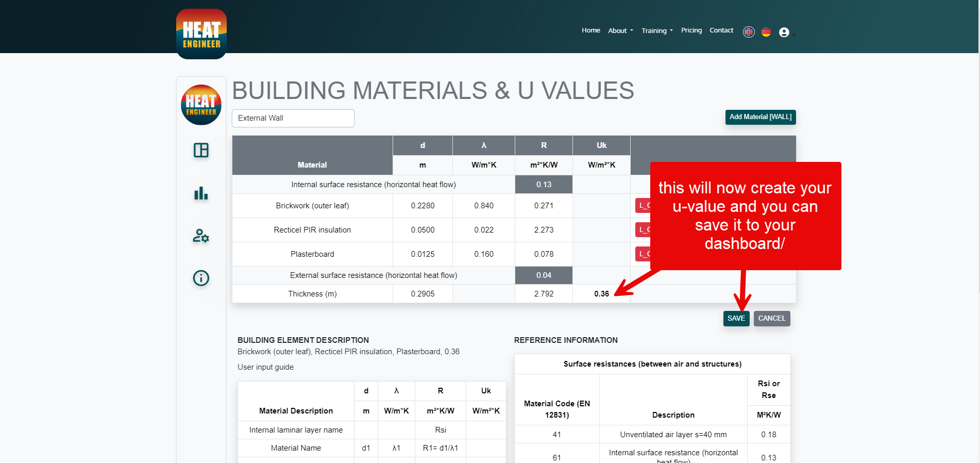Switch language to English flag
980x463 pixels.
tap(749, 32)
